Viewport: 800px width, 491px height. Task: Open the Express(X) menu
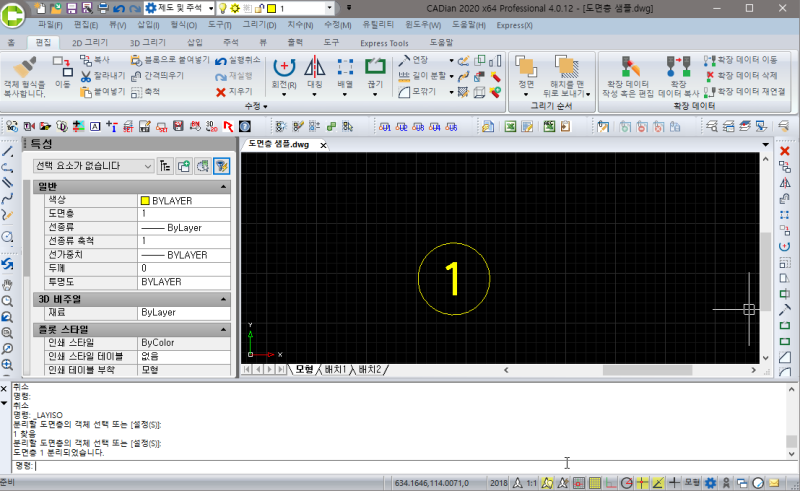click(x=514, y=25)
